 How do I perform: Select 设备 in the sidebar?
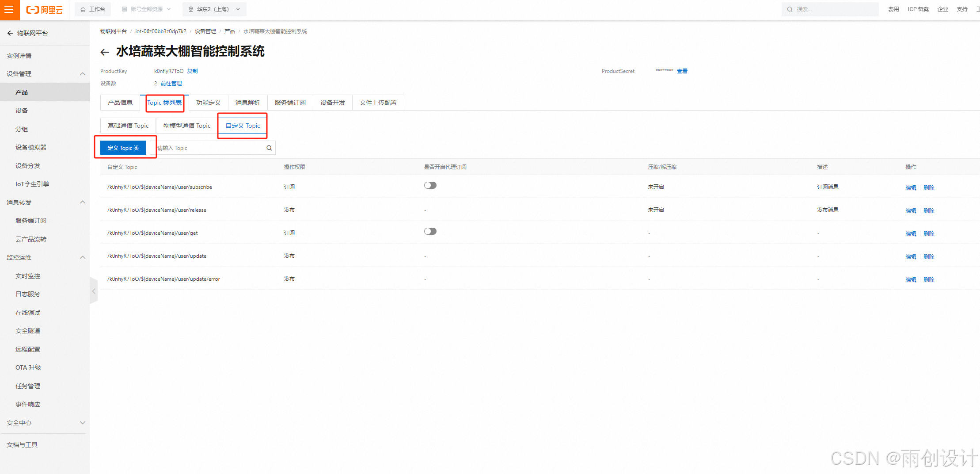(x=22, y=111)
